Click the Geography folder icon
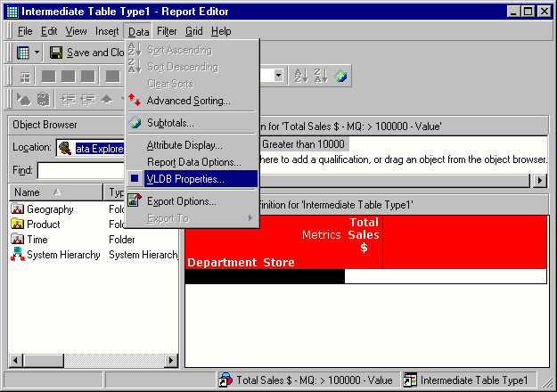Image resolution: width=557 pixels, height=392 pixels. point(17,208)
